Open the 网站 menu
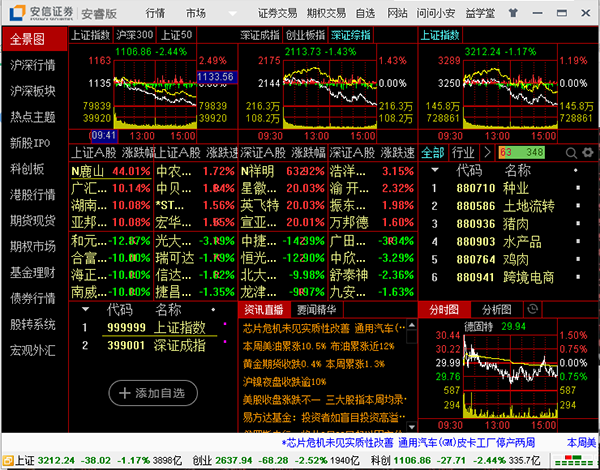600x470 pixels. click(397, 13)
